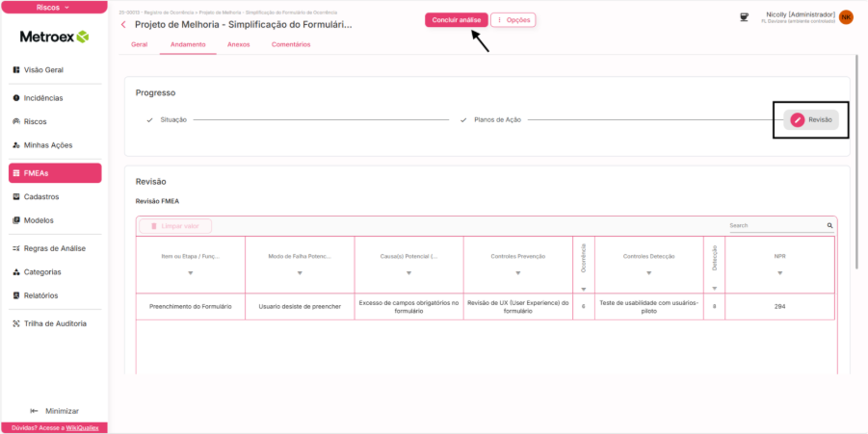
Task: Open filter arrow for Controles Prevenção column
Action: [519, 273]
